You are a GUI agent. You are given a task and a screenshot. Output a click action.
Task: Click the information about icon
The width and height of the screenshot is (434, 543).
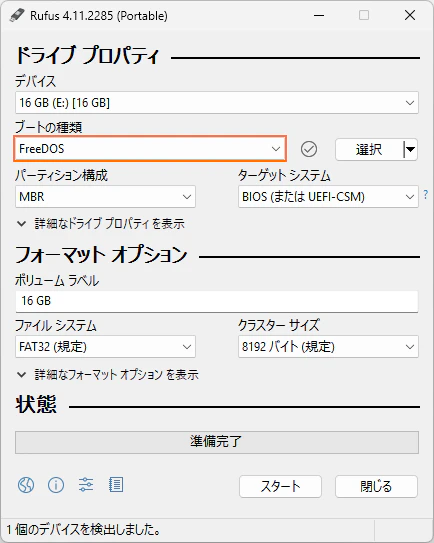(56, 485)
